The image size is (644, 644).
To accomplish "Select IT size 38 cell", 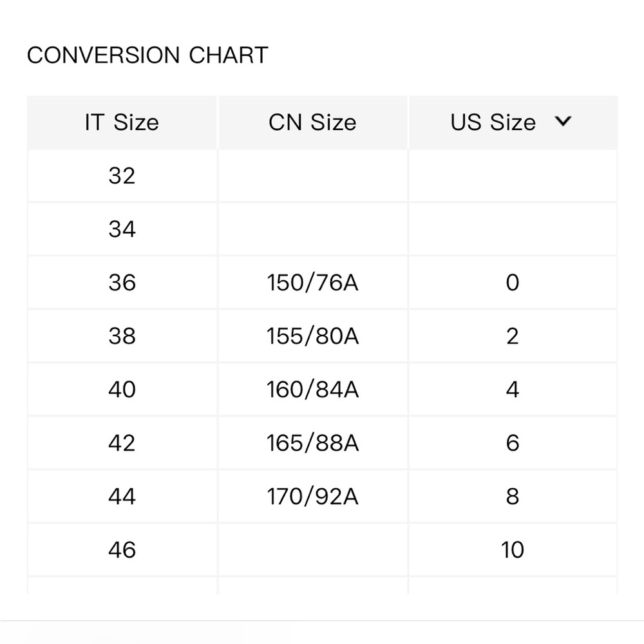I will 122,336.
